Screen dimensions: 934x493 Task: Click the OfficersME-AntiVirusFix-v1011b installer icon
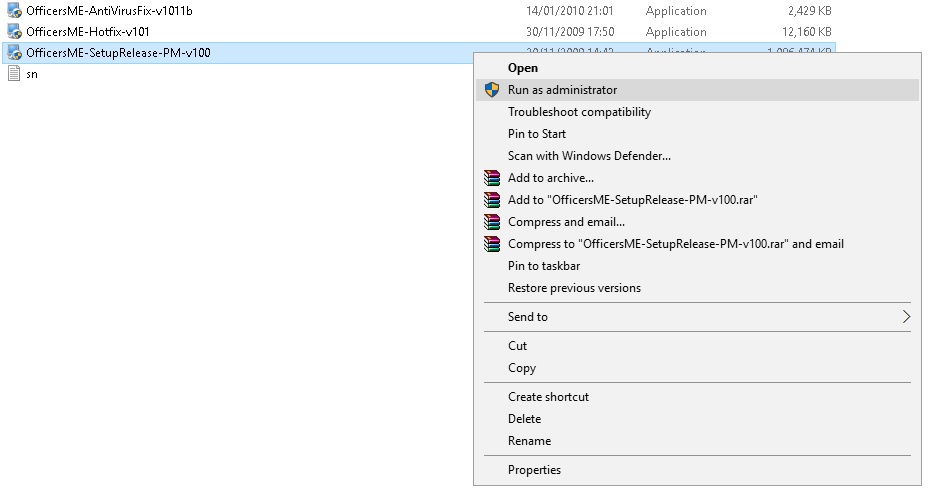click(x=14, y=11)
